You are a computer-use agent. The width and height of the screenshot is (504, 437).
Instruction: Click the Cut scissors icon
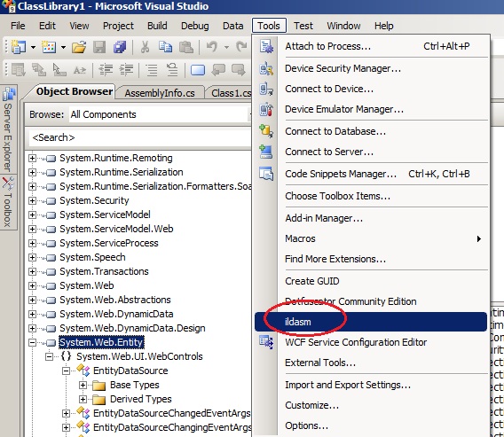click(145, 47)
